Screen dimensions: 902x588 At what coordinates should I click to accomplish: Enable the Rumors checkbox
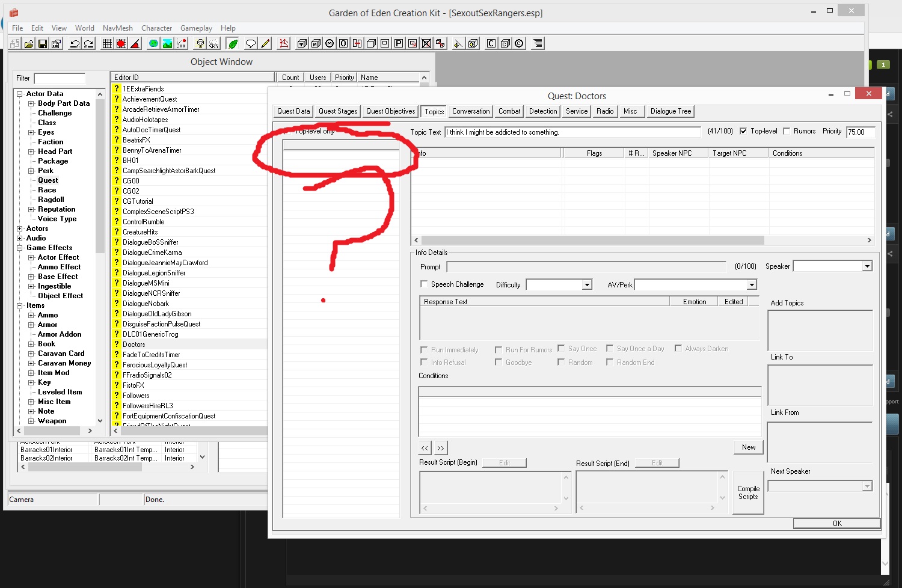click(x=787, y=131)
